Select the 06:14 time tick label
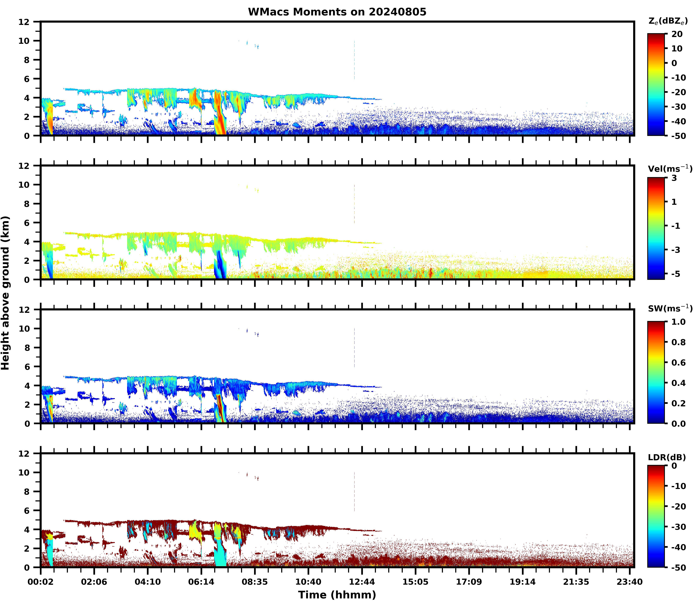 coord(201,582)
